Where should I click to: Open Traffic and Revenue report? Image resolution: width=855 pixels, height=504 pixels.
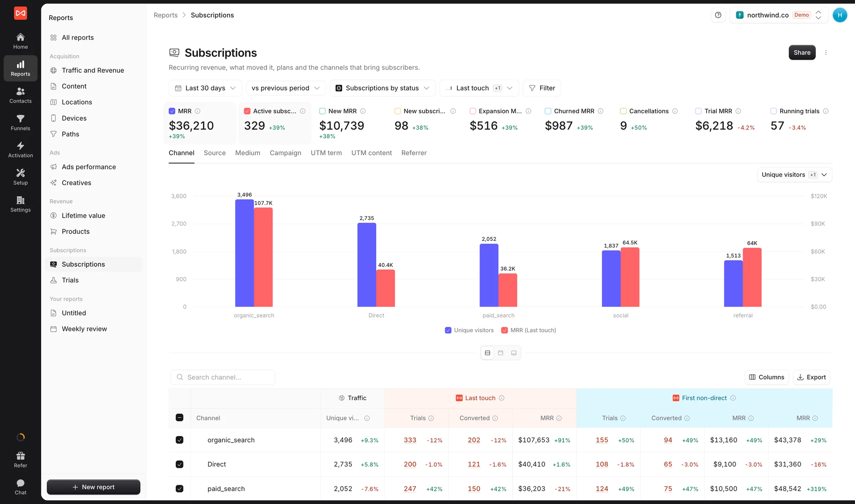click(94, 71)
